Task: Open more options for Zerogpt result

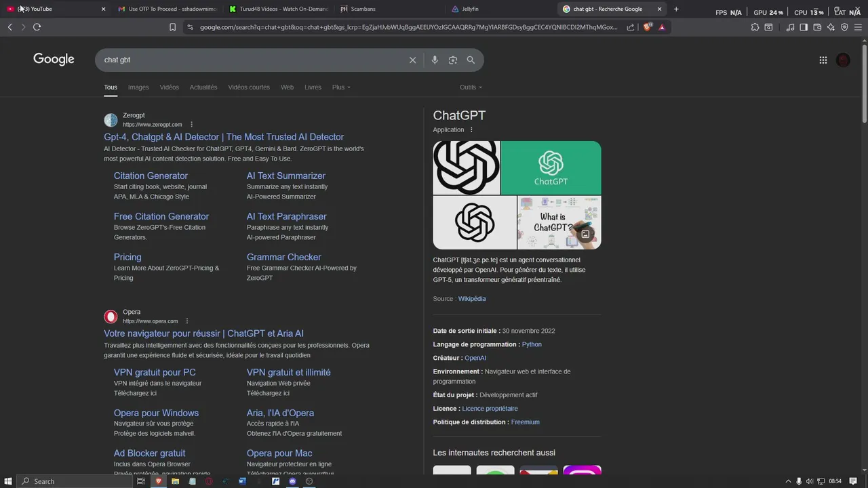Action: 191,125
